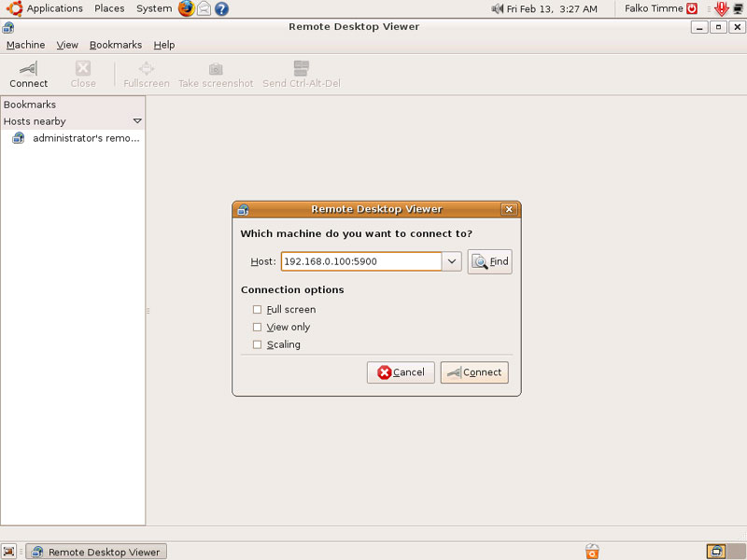Click in the Host address input field
Viewport: 747px width, 560px height.
click(x=361, y=261)
